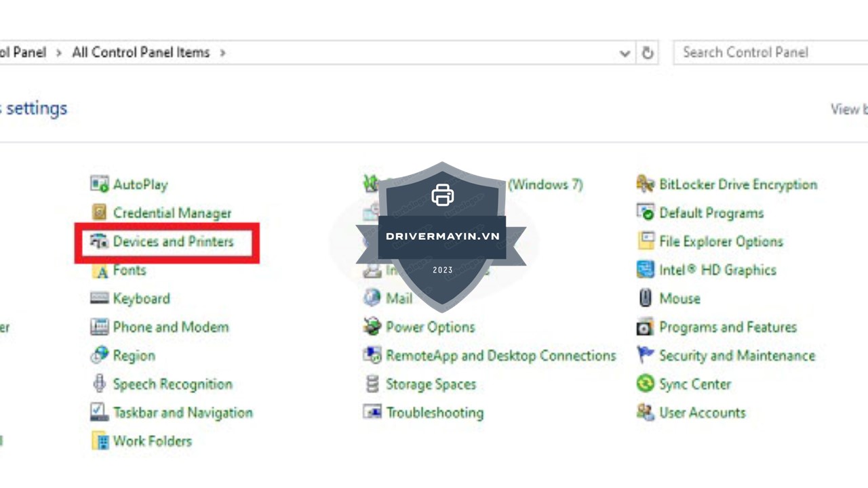
Task: Open the User Accounts link
Action: 702,413
